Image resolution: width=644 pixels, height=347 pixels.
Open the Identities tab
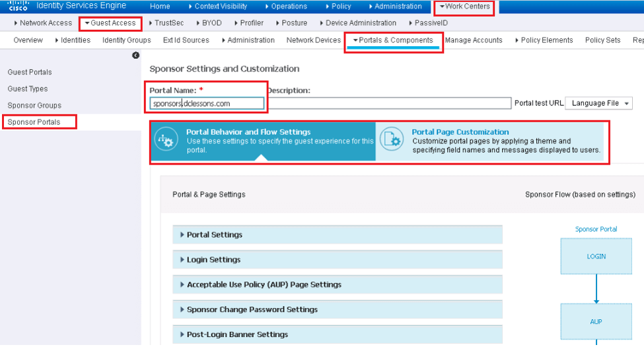pos(72,40)
